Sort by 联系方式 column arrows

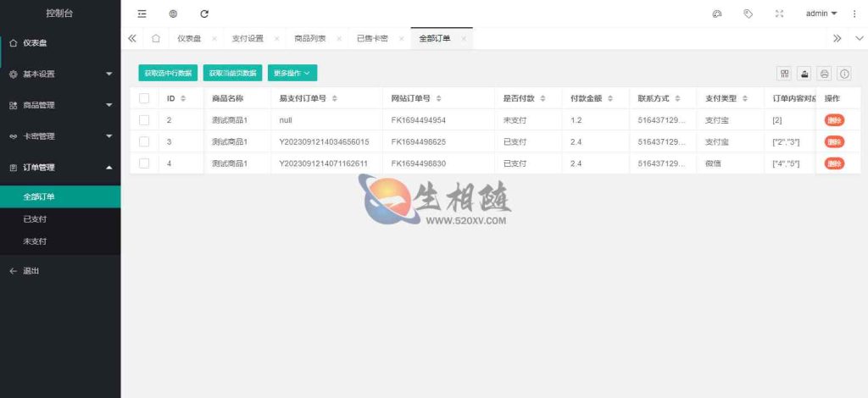click(677, 98)
